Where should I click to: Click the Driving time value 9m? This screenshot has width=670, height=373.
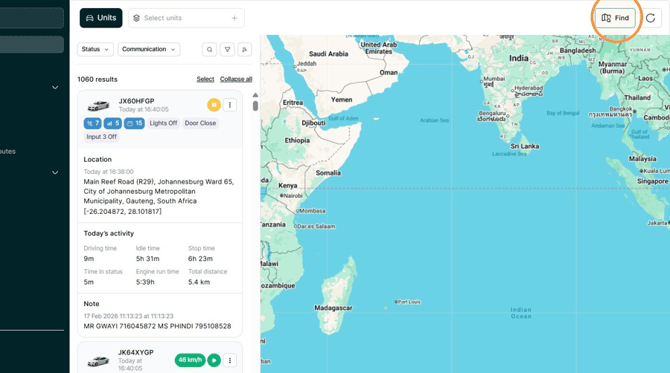88,258
